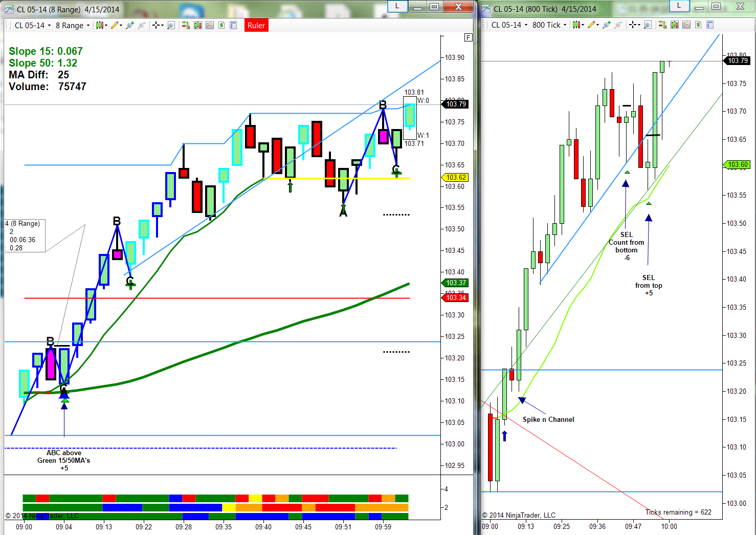This screenshot has height=535, width=756.
Task: Open chart Properties icon in 800 Tick window
Action: (710, 25)
